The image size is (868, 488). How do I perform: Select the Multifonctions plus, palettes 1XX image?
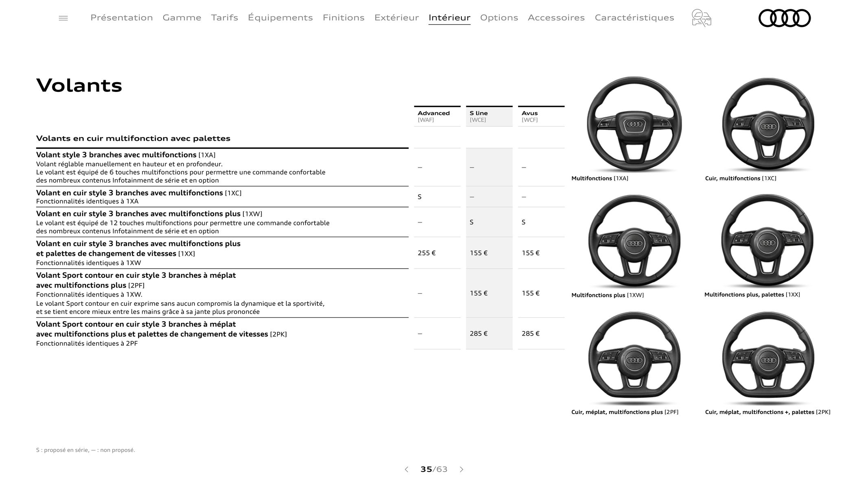[x=767, y=241]
